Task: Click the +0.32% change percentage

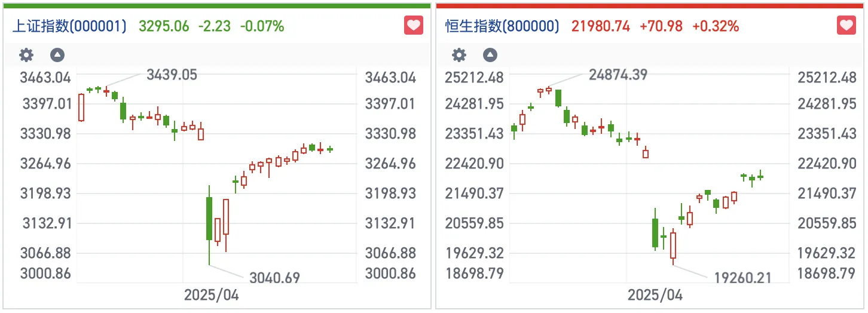Action: 716,26
